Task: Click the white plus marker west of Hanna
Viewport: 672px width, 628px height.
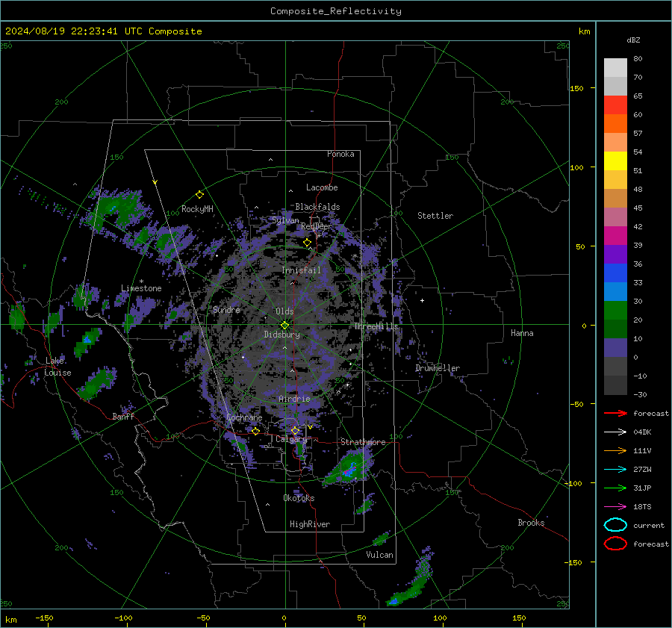Action: point(422,300)
